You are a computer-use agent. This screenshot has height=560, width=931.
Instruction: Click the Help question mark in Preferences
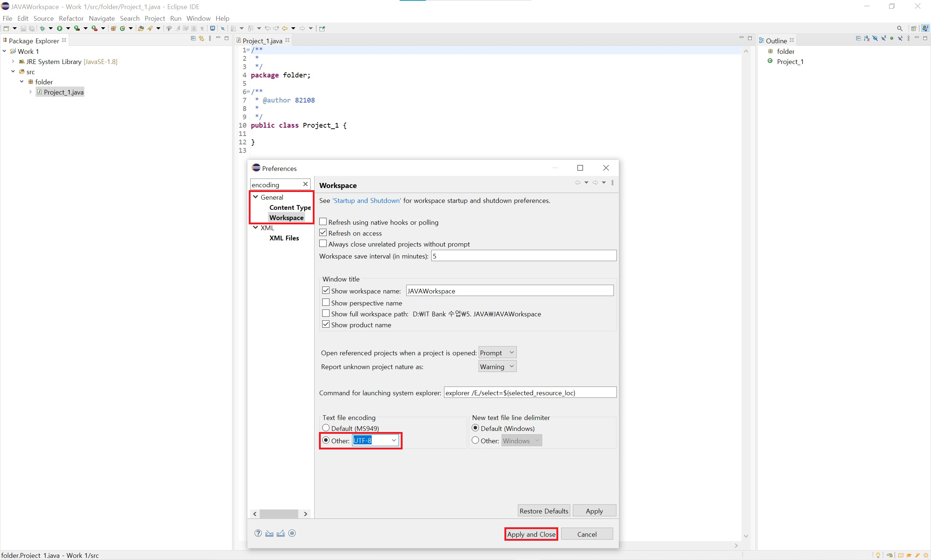click(258, 533)
